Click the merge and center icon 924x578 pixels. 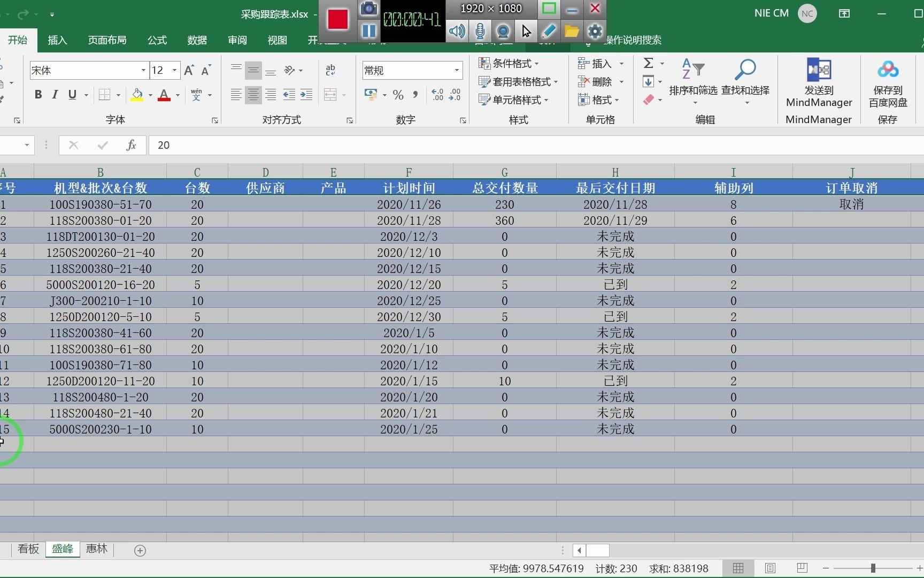pos(330,95)
